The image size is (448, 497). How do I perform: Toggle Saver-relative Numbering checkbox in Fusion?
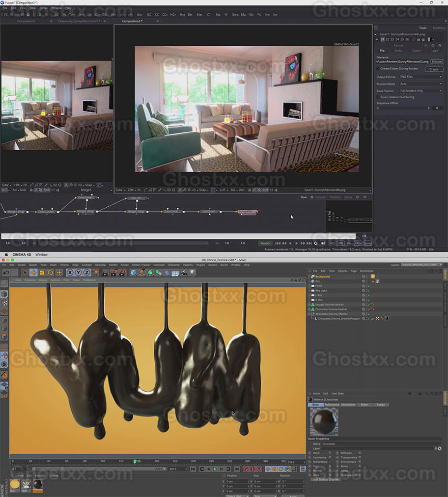378,97
